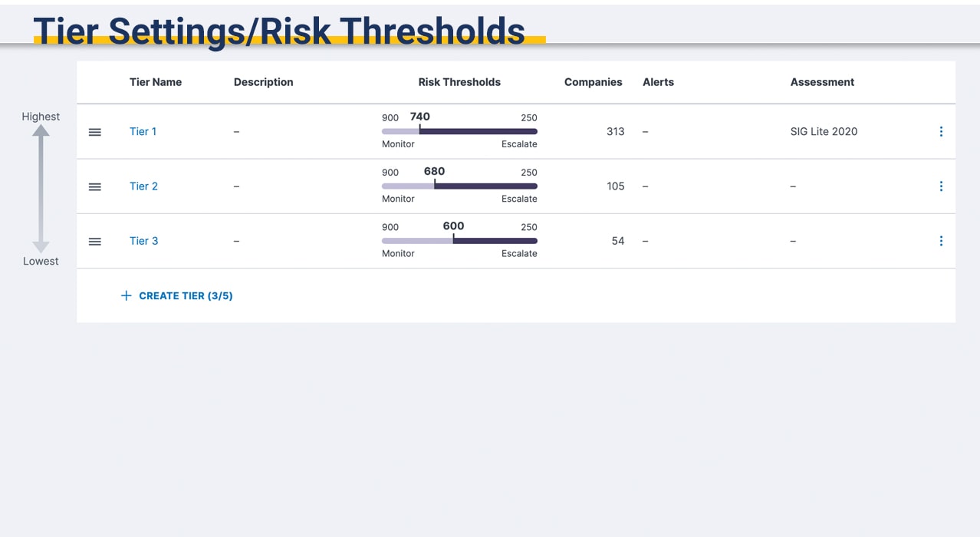Viewport: 980px width, 537px height.
Task: Click the Risk Thresholds column header
Action: pos(459,82)
